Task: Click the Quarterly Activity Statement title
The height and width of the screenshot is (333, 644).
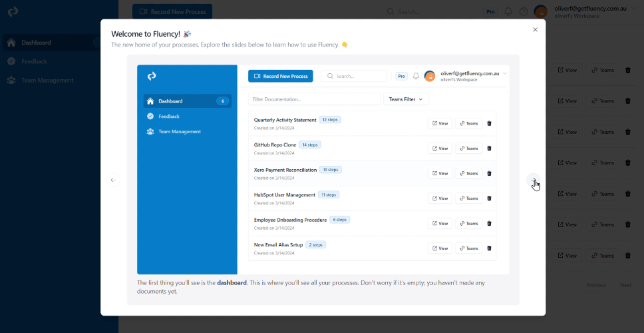Action: tap(285, 120)
